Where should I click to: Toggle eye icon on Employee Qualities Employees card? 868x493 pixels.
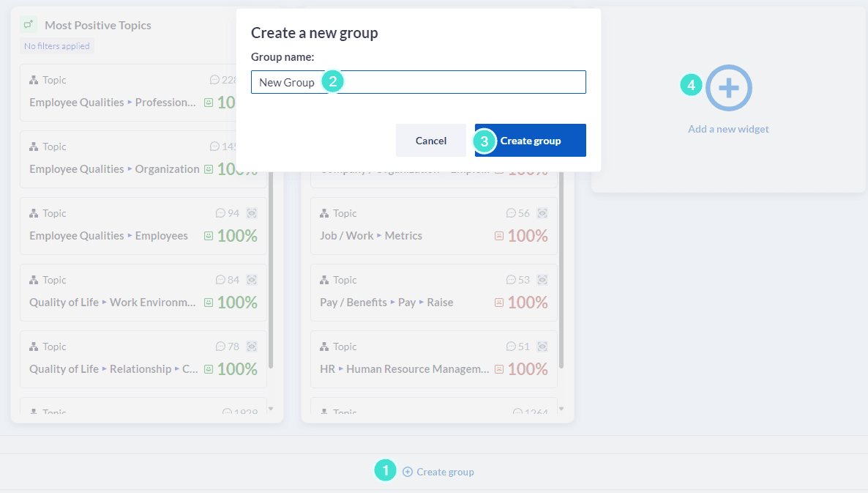252,213
